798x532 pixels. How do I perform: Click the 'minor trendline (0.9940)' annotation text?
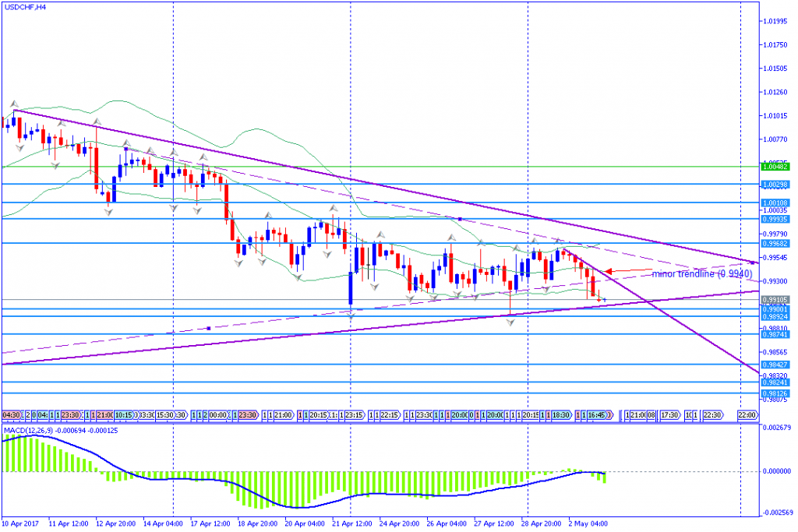point(702,273)
